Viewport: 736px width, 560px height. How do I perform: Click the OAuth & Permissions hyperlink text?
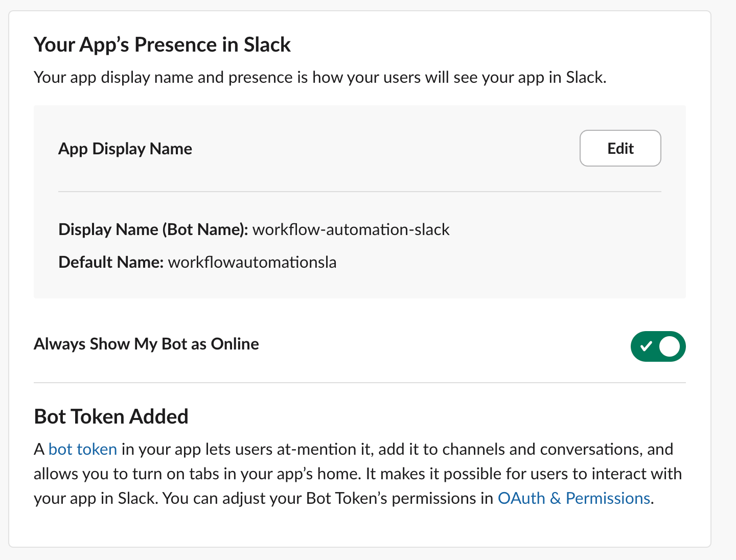(574, 498)
